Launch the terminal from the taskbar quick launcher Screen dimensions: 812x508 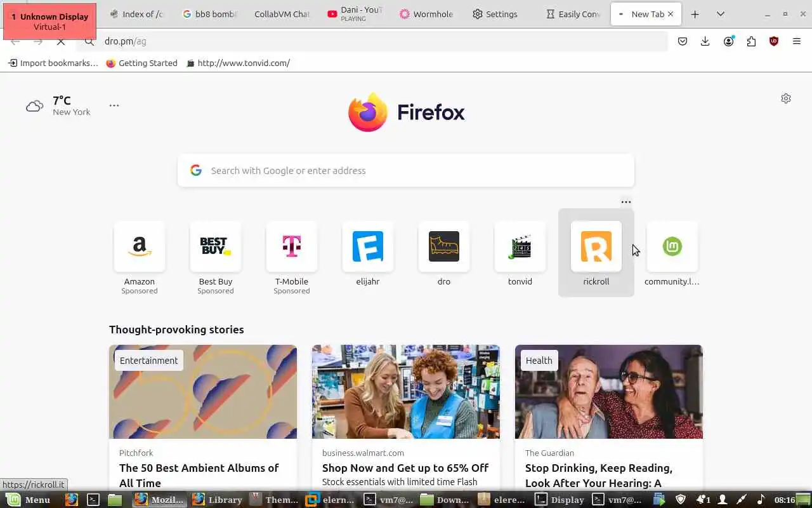point(93,500)
